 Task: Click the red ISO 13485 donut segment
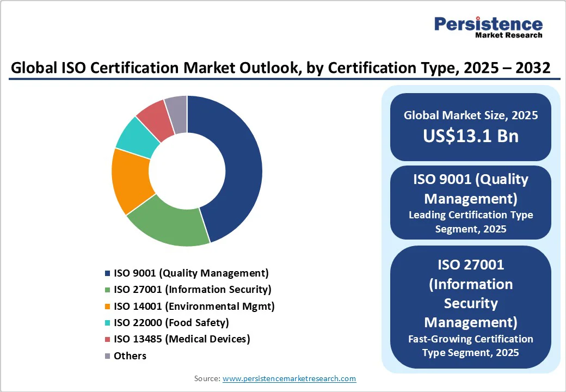point(154,113)
